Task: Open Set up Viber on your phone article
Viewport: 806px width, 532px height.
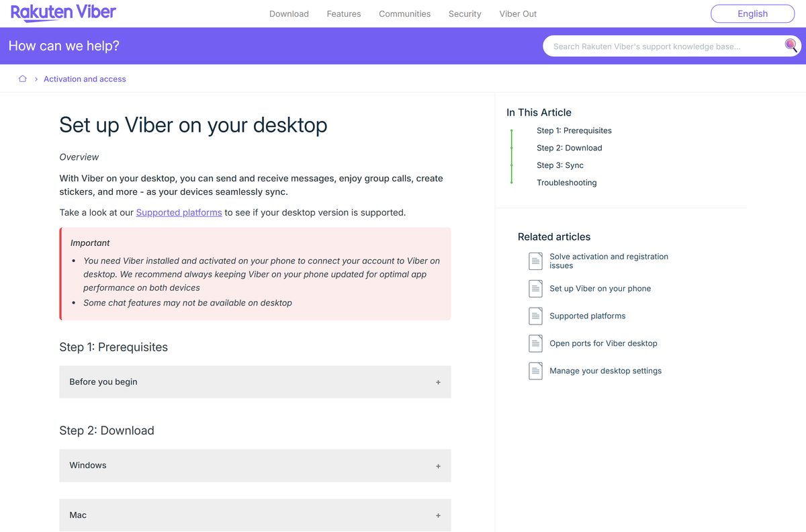Action: [600, 289]
